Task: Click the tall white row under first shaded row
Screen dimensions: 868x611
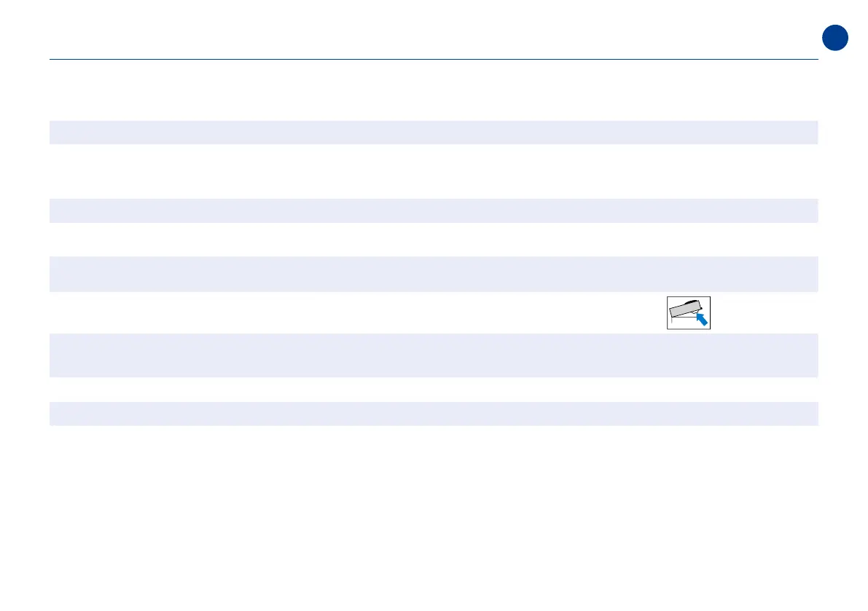Action: (434, 171)
